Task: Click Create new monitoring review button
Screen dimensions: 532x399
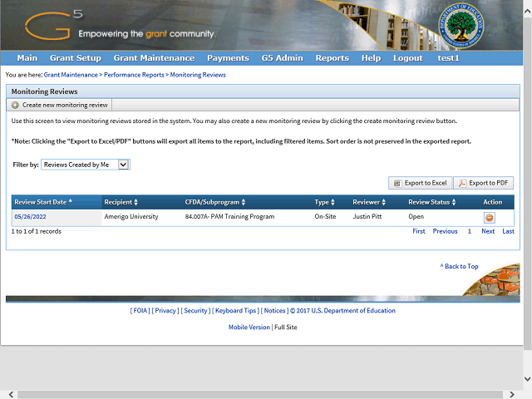Action: (x=59, y=106)
